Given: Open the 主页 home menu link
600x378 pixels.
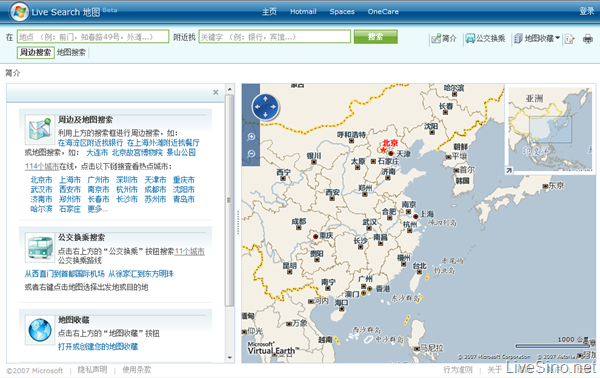Looking at the screenshot, I should [x=269, y=11].
